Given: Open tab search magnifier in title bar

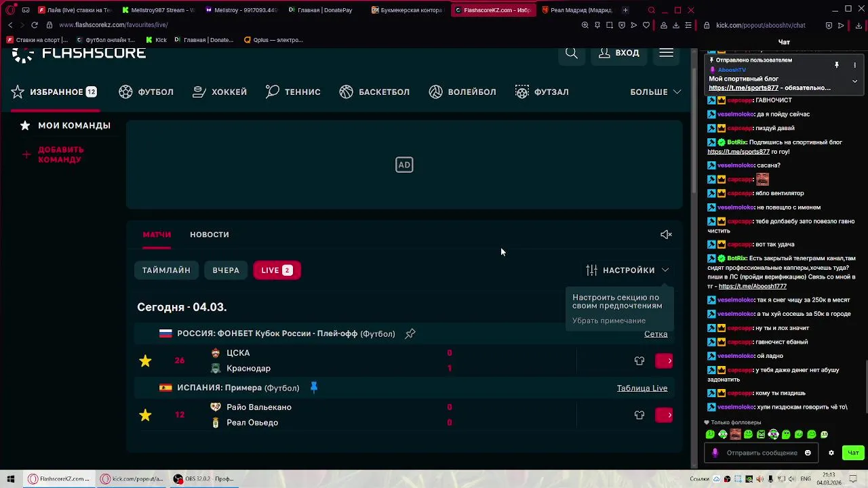Looking at the screenshot, I should [x=652, y=10].
